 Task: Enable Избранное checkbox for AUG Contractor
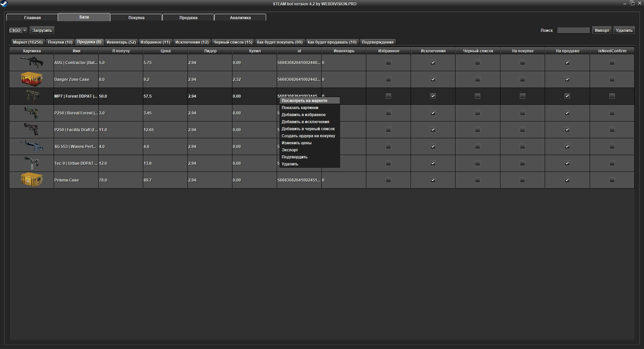tap(388, 62)
